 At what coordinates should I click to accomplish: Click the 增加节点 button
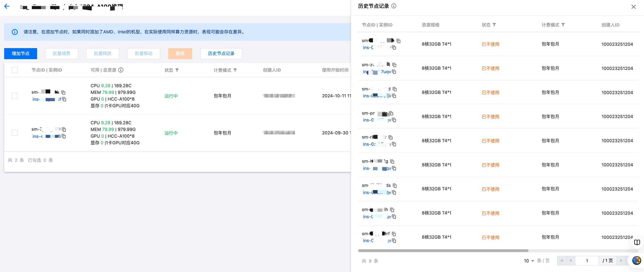point(21,53)
